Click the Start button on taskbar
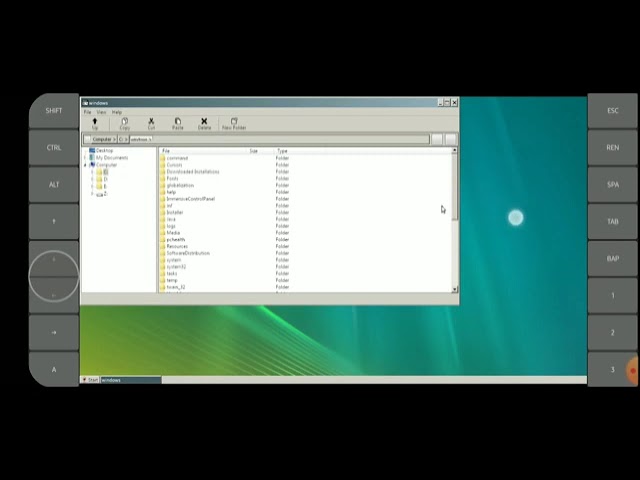The image size is (640, 480). point(90,380)
